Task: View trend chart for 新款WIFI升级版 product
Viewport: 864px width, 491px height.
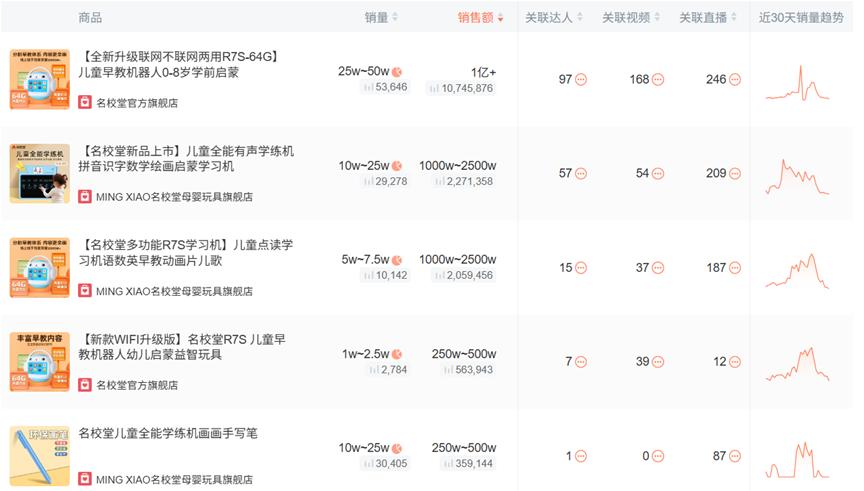Action: 797,365
